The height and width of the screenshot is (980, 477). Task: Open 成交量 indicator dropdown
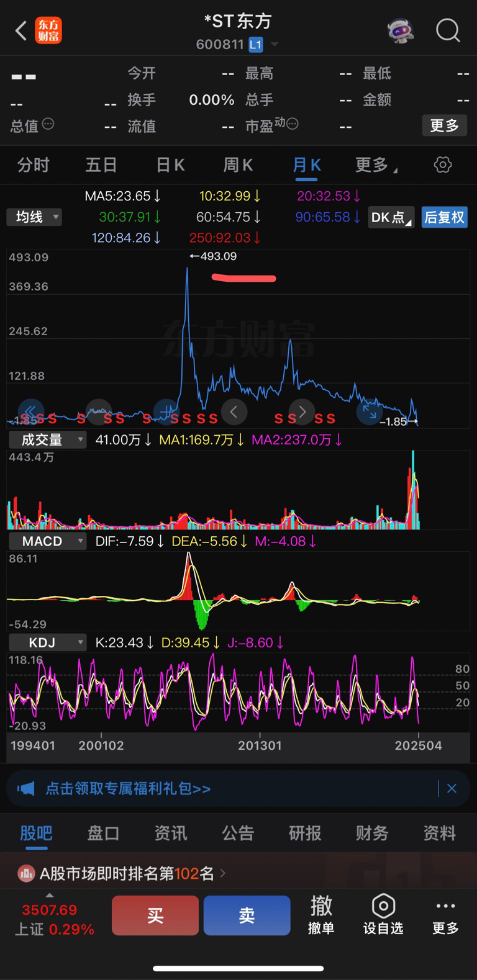point(47,439)
